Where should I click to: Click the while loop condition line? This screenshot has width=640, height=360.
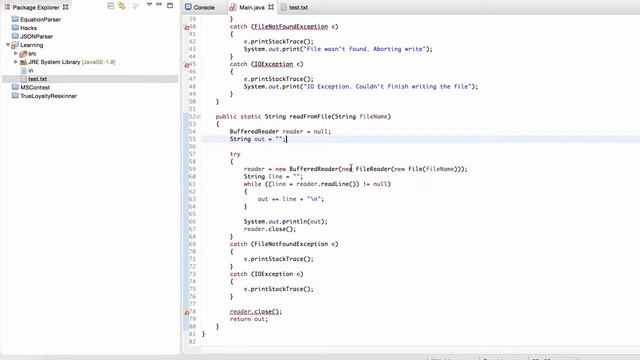pyautogui.click(x=317, y=184)
